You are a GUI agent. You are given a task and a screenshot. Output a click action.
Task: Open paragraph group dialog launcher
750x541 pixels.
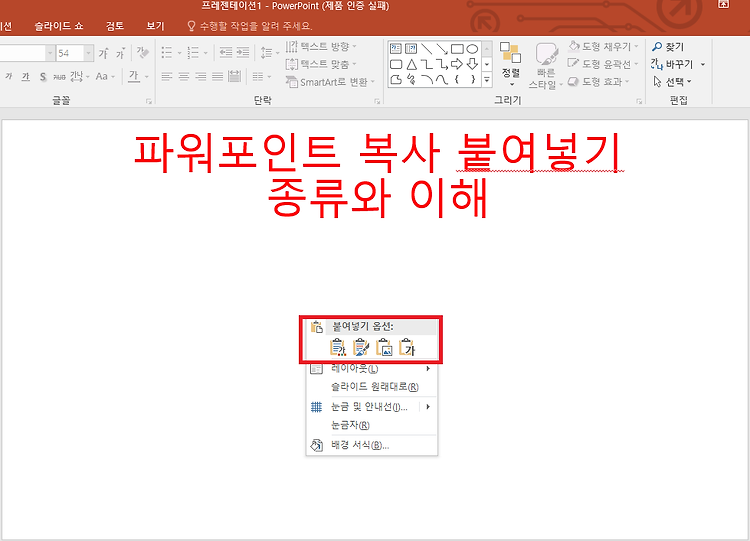377,101
